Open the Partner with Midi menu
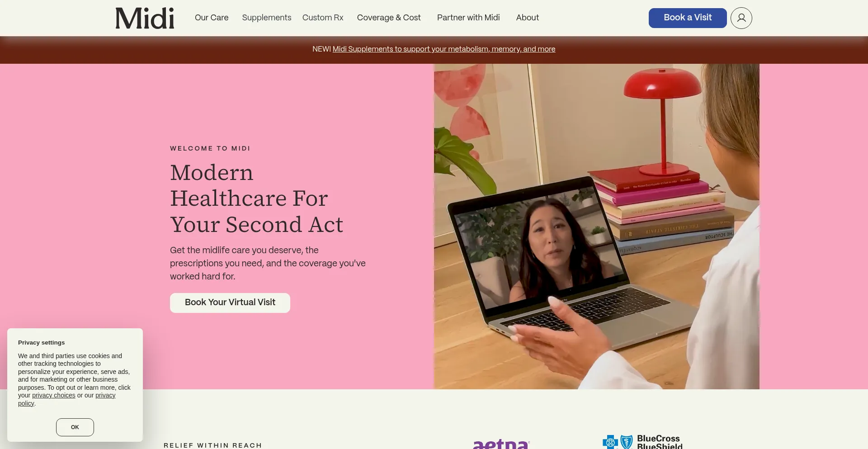 tap(468, 18)
